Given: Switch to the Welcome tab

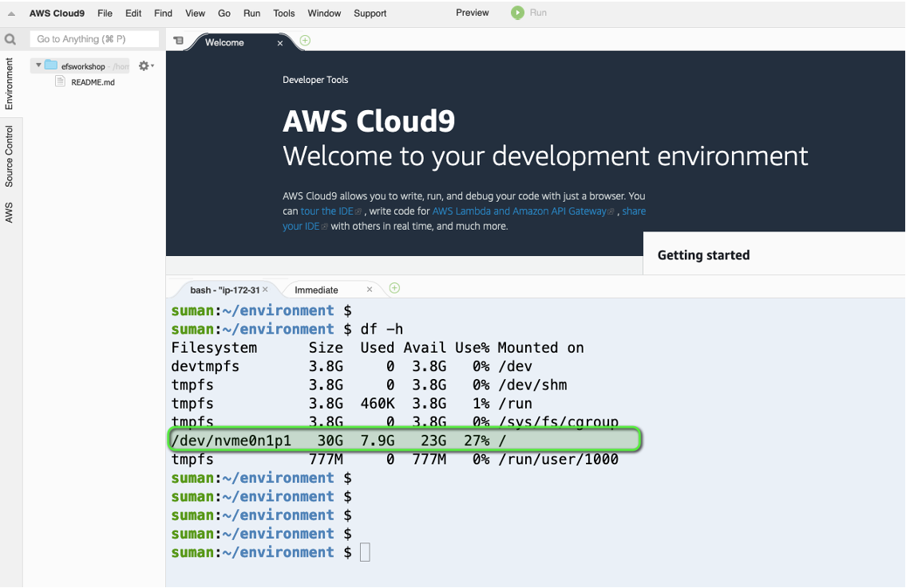Looking at the screenshot, I should [225, 43].
